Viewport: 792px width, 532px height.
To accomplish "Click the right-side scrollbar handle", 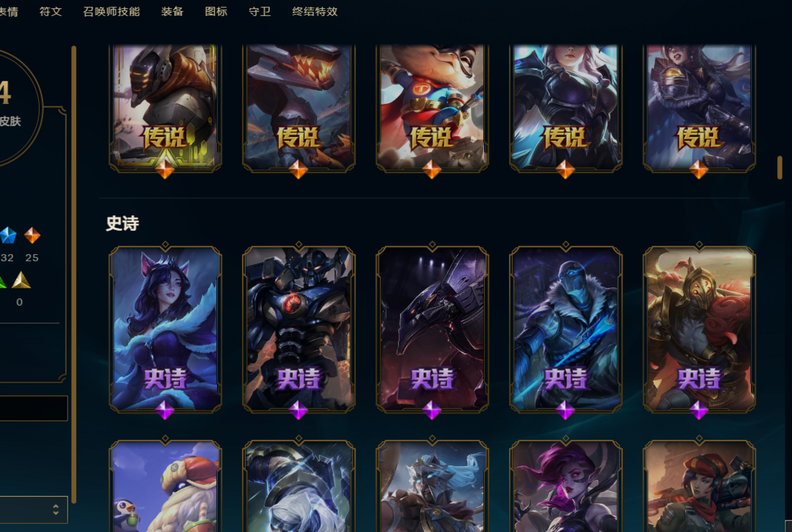I will (780, 168).
